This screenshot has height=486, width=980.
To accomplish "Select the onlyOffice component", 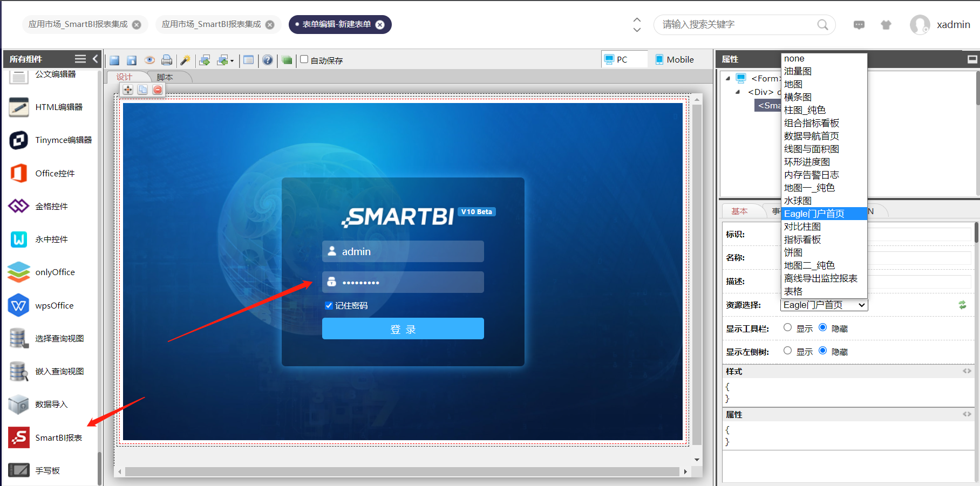I will [42, 272].
